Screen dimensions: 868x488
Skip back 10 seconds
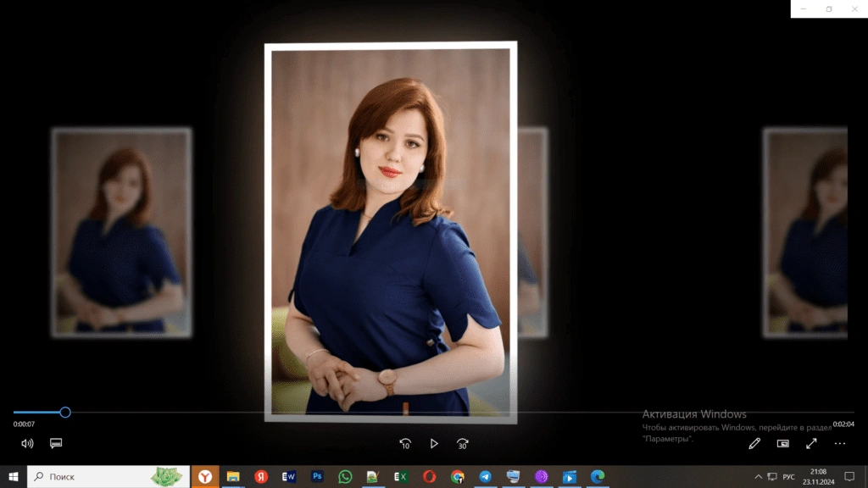(x=405, y=443)
